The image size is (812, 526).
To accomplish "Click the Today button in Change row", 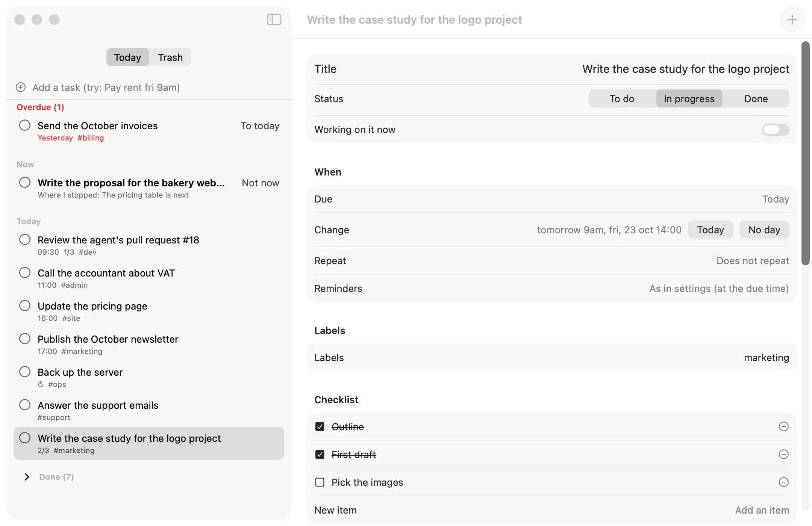I will [x=710, y=230].
